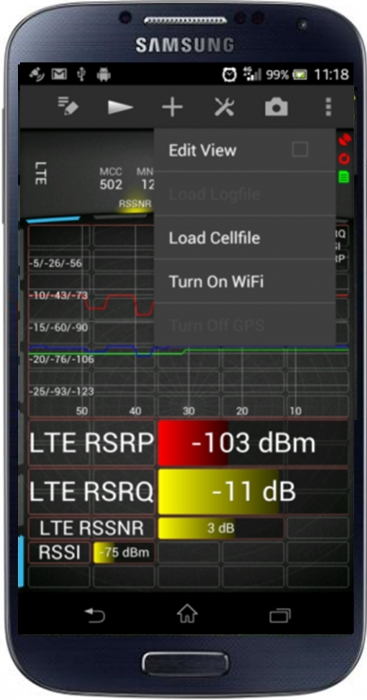The image size is (367, 700).
Task: Tap the LTE RSSNR 3 dB indicator
Action: pyautogui.click(x=221, y=528)
